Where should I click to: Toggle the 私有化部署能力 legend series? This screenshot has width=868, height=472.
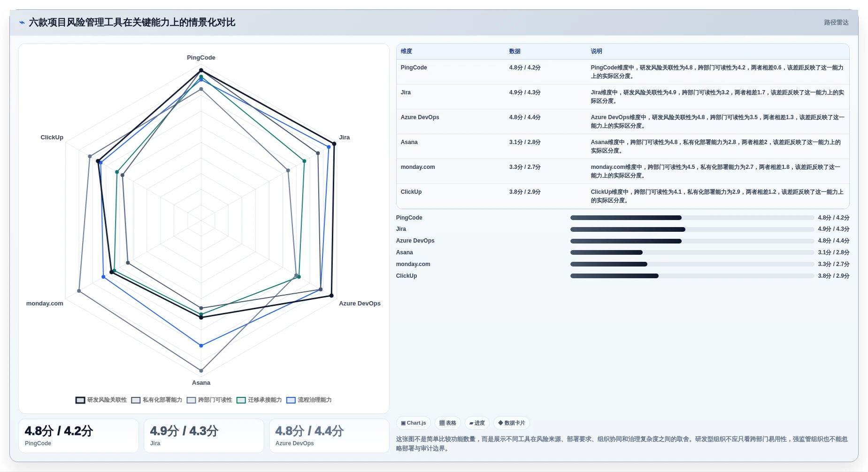click(x=157, y=400)
